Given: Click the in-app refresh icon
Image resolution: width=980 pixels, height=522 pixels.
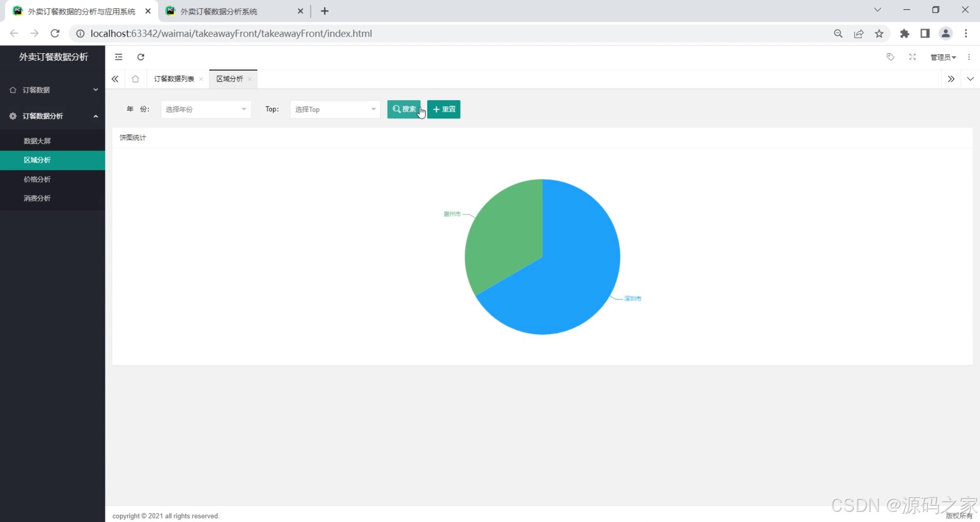Looking at the screenshot, I should tap(141, 57).
